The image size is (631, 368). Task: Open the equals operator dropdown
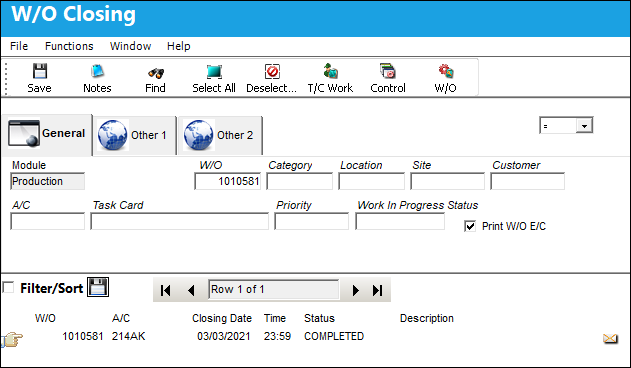pos(584,126)
